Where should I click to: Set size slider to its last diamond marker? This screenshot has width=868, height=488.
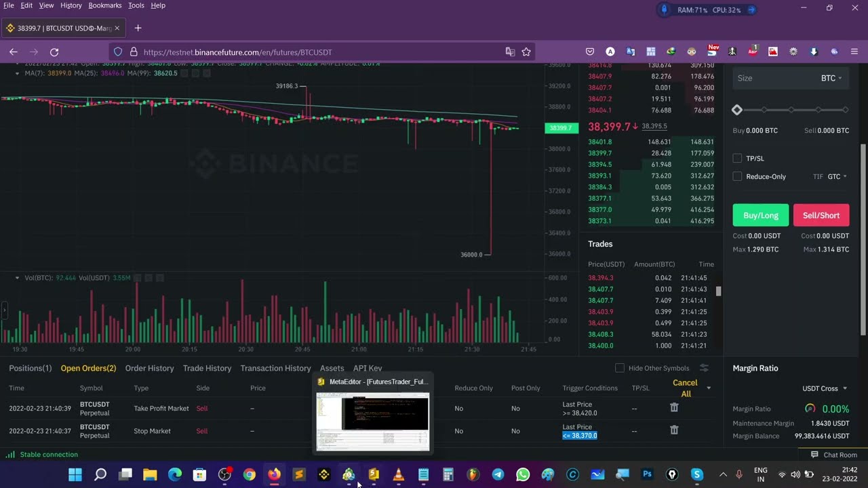pos(845,110)
